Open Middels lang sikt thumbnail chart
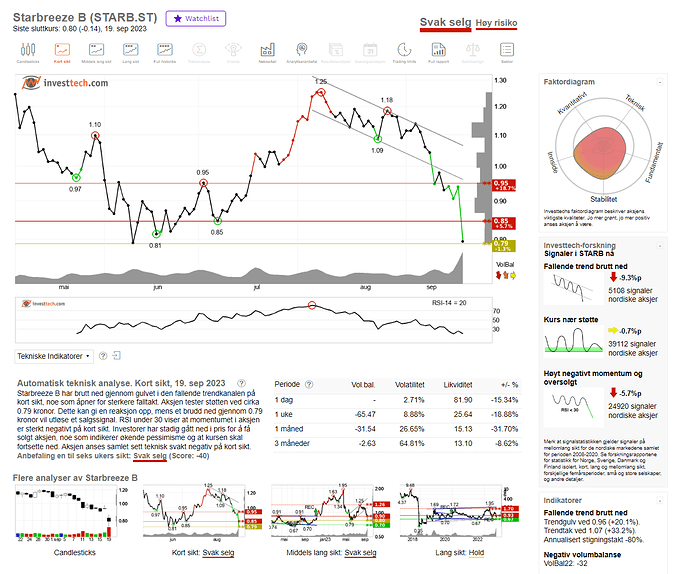 click(x=330, y=511)
